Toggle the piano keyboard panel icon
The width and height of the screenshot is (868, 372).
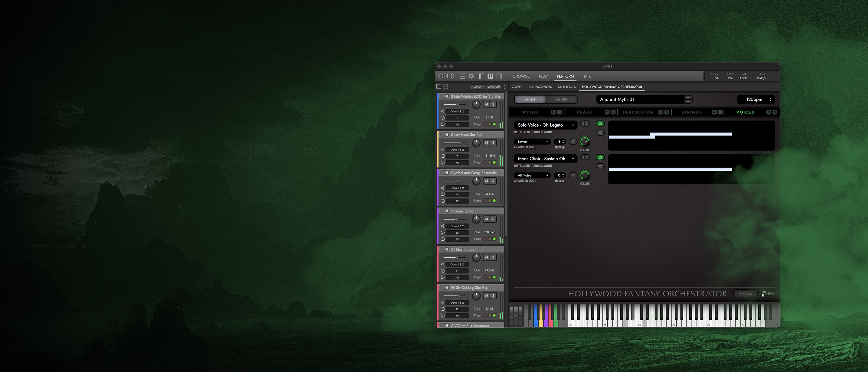[x=490, y=76]
